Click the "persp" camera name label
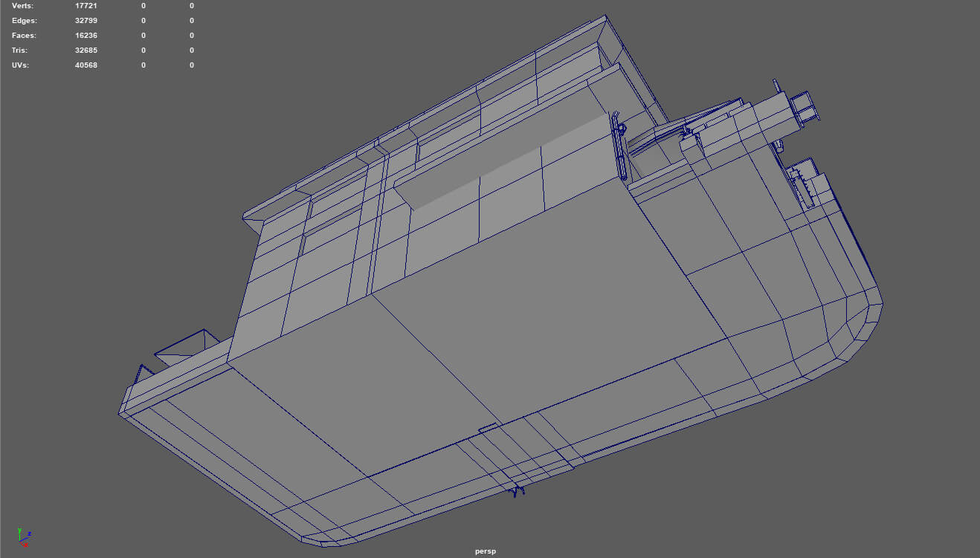The height and width of the screenshot is (558, 980). [486, 551]
